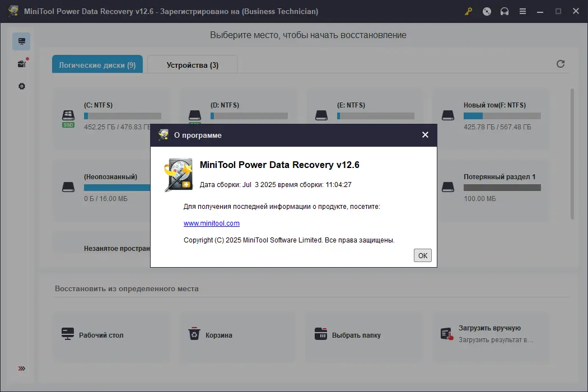Click the (E: NTFS) drive label
This screenshot has height=392, width=588.
click(351, 105)
